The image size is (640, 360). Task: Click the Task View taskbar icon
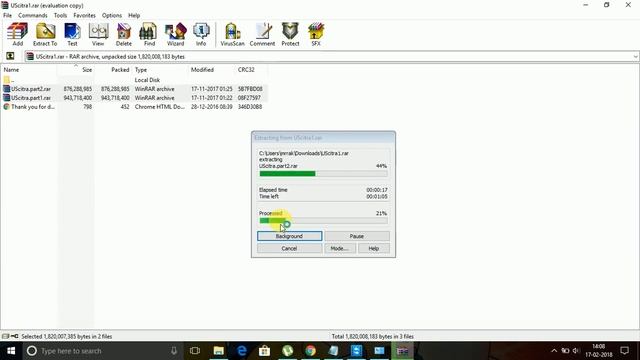[x=195, y=351]
